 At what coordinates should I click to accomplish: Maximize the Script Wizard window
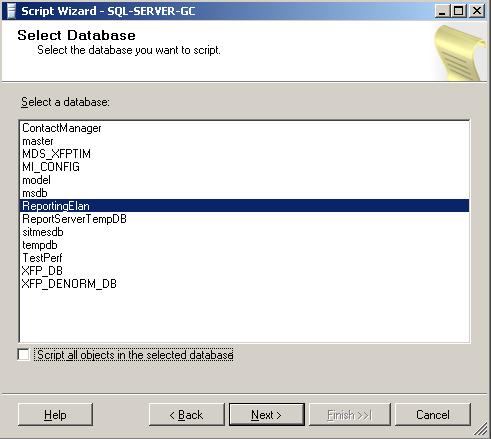pyautogui.click(x=459, y=11)
